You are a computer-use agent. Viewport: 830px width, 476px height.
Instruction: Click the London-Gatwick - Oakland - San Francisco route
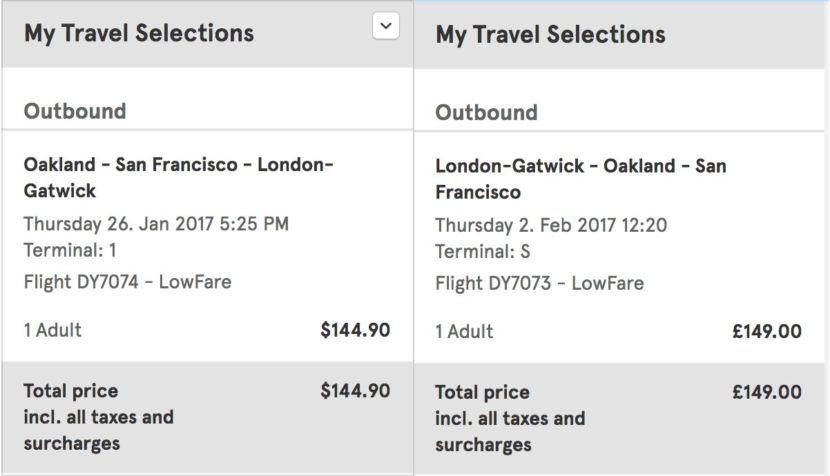(x=580, y=178)
